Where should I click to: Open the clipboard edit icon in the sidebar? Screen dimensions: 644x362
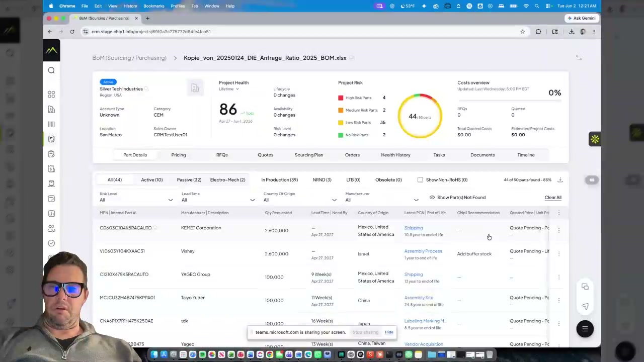coord(51,154)
